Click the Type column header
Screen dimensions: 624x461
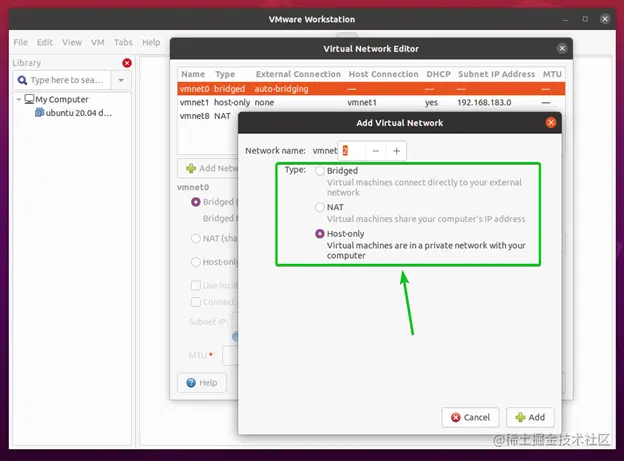(225, 74)
